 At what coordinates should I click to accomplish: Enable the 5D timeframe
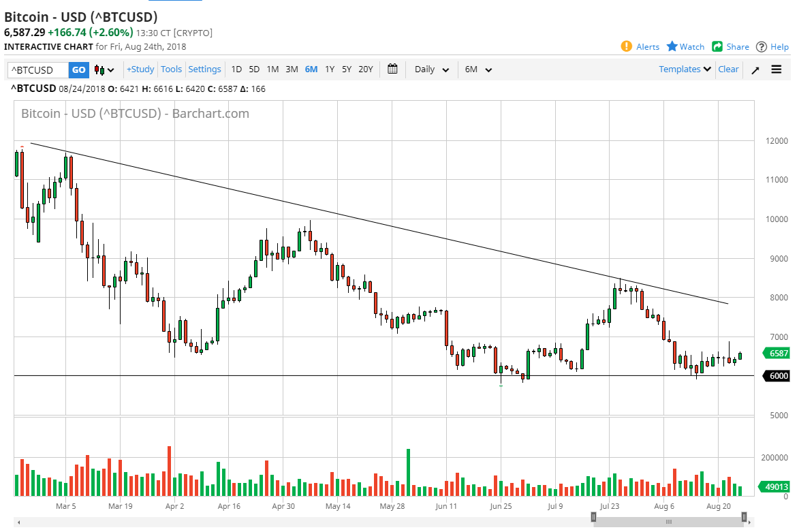pos(254,69)
